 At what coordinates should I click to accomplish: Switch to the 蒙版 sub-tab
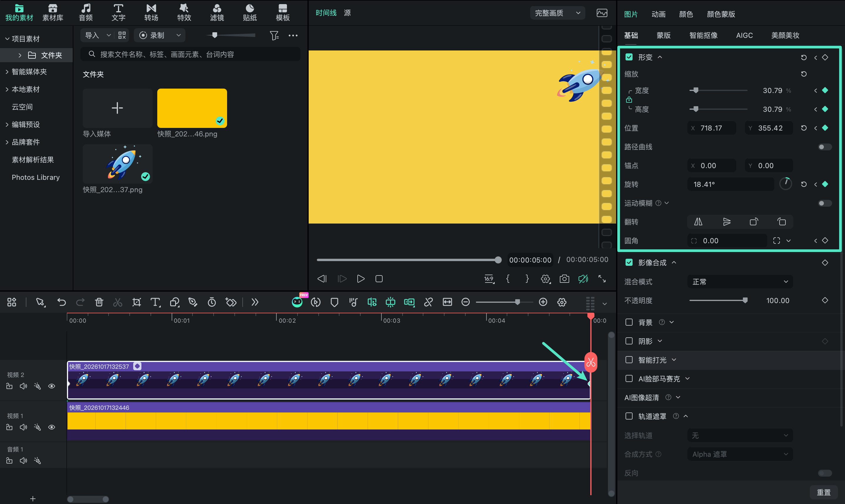pyautogui.click(x=663, y=35)
